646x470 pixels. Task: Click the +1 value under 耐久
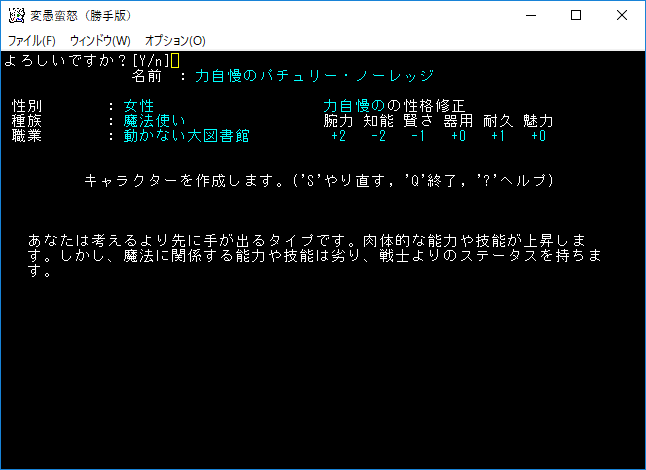498,136
